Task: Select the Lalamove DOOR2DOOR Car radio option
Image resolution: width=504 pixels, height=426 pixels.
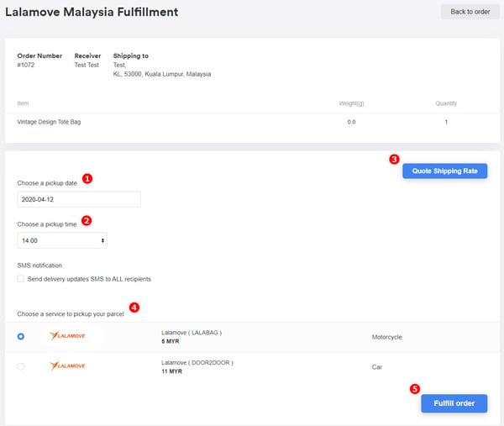Action: pos(21,366)
